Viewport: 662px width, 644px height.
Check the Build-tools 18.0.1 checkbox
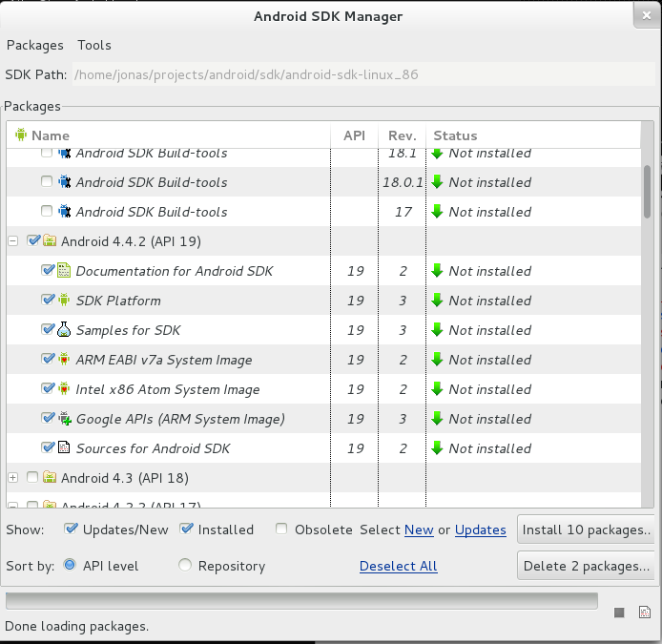point(47,181)
